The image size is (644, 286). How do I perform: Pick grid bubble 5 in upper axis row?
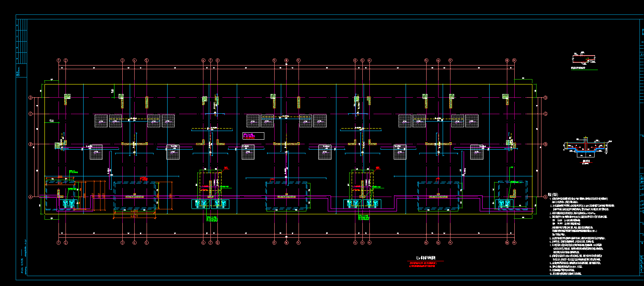point(146,60)
